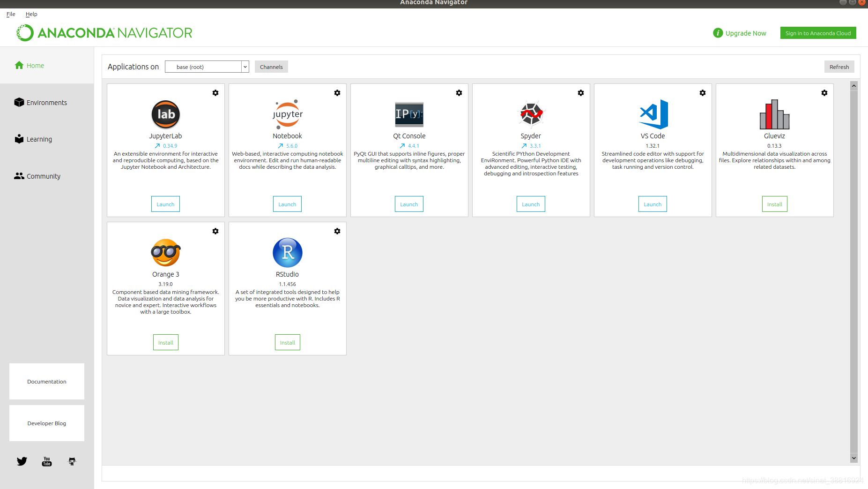Screen dimensions: 868x489
Task: Click the Orange 3 version 3.19.0 text
Action: pos(165,284)
